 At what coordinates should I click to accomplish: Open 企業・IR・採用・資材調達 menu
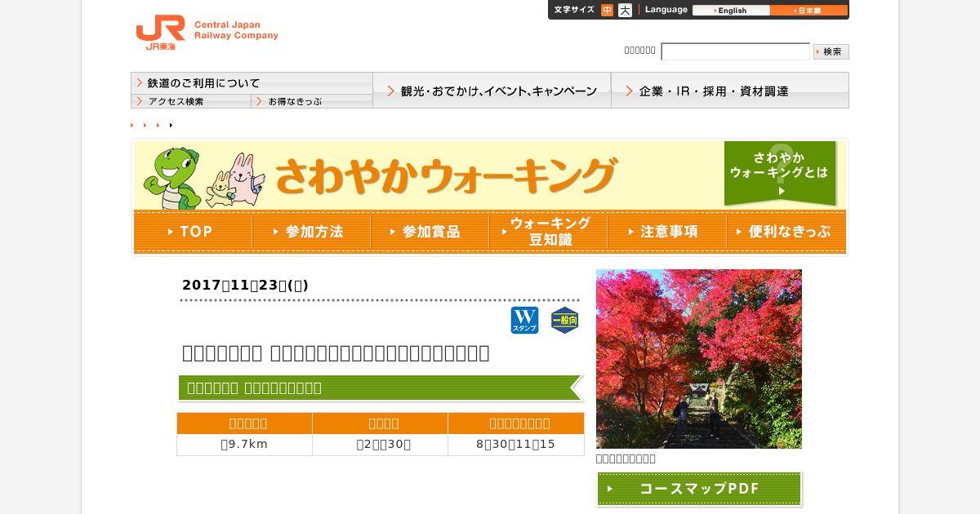pyautogui.click(x=730, y=91)
